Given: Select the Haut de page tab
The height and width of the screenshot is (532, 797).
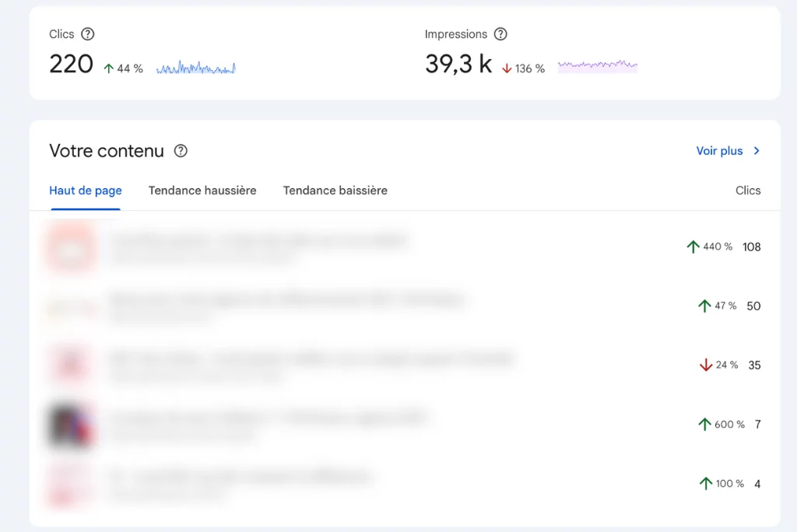Looking at the screenshot, I should pyautogui.click(x=86, y=191).
